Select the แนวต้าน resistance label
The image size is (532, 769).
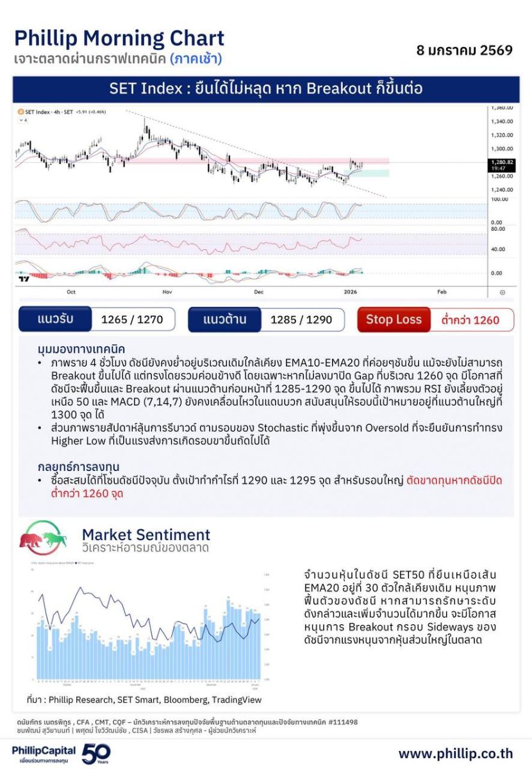224,319
